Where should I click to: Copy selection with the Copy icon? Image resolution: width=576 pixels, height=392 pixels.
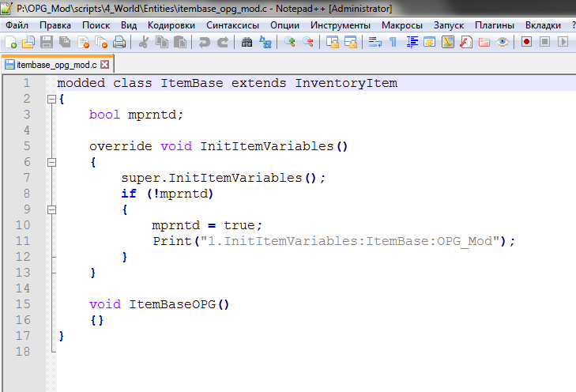click(x=162, y=42)
